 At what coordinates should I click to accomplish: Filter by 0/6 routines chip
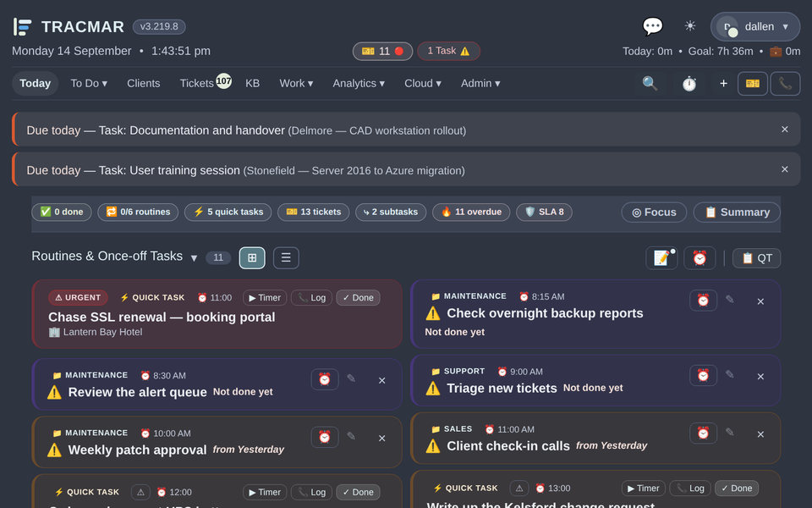[x=138, y=212]
